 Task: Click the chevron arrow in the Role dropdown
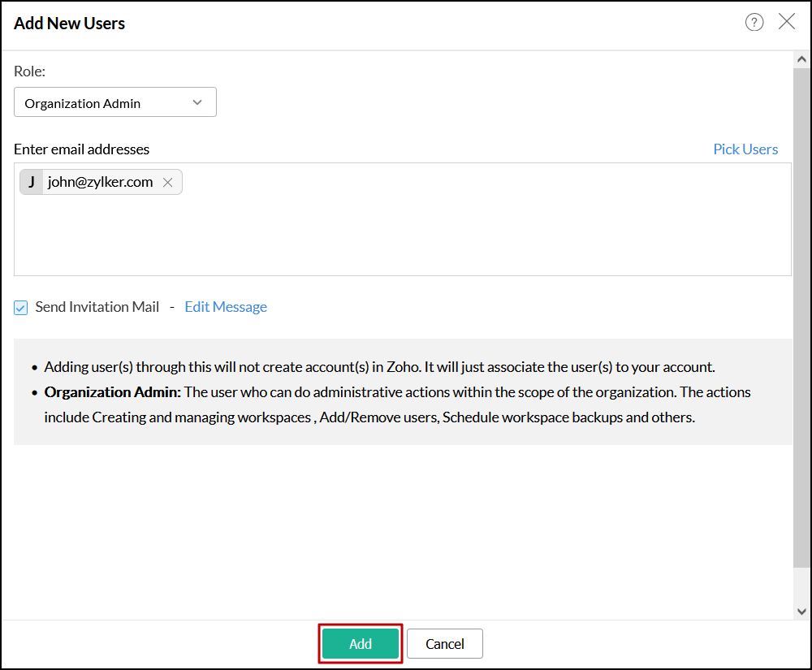pyautogui.click(x=197, y=102)
